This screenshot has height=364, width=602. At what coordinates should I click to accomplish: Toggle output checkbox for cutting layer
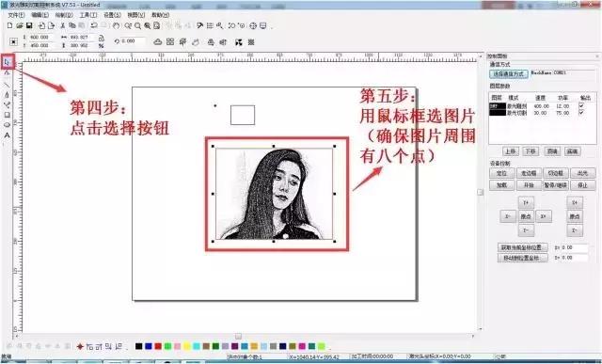581,113
